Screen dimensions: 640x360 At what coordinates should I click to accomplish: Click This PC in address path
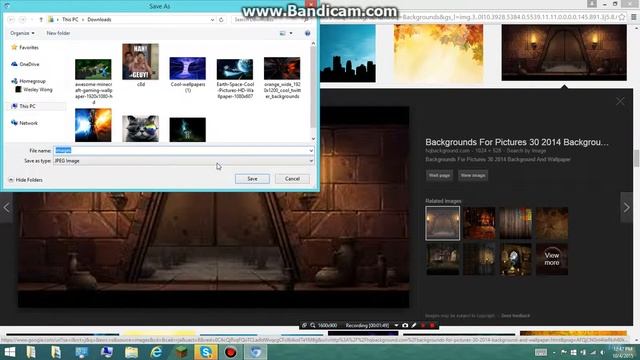click(70, 20)
